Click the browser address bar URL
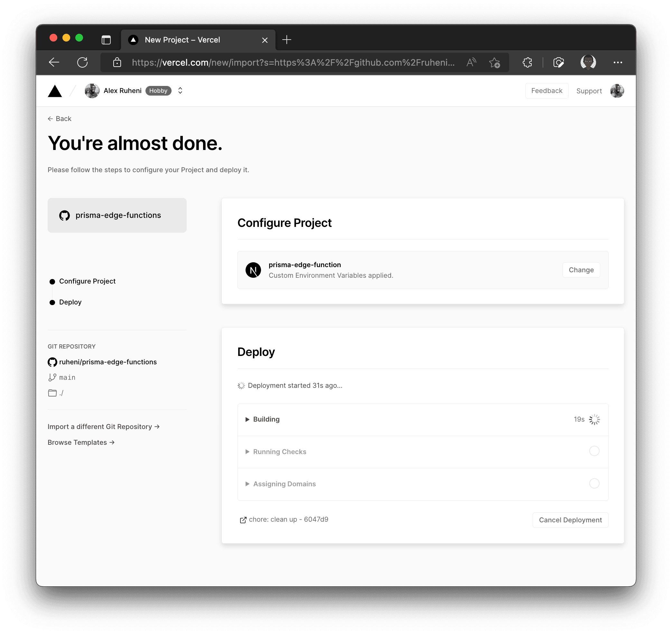The height and width of the screenshot is (634, 672). 293,62
